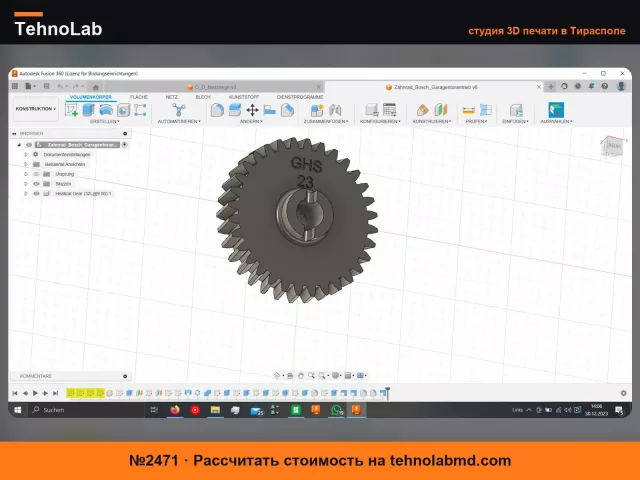Toggle visibility of Skizzen folder
Viewport: 640px width, 480px height.
tap(36, 184)
